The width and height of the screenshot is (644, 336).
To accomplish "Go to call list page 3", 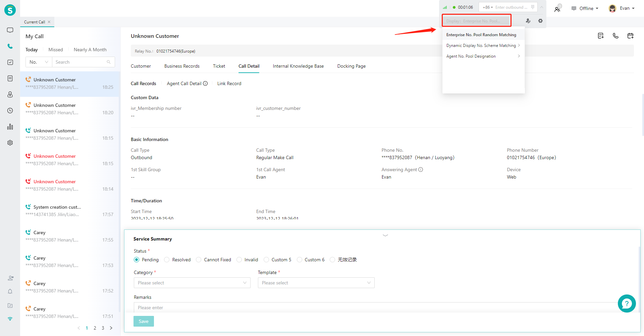I will pyautogui.click(x=103, y=328).
